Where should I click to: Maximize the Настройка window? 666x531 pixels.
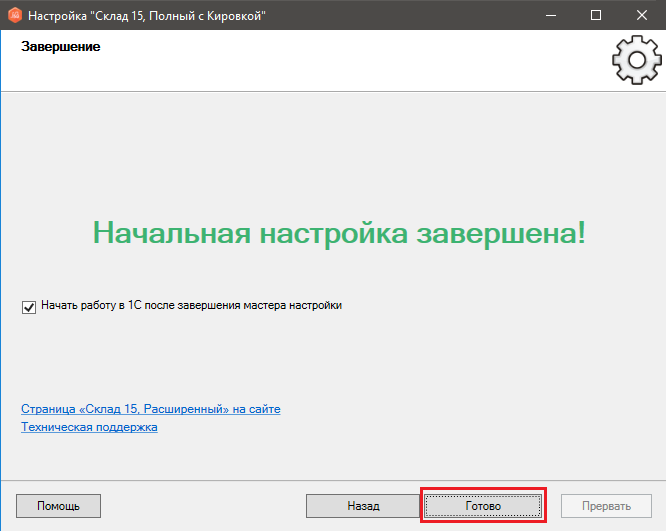(596, 15)
